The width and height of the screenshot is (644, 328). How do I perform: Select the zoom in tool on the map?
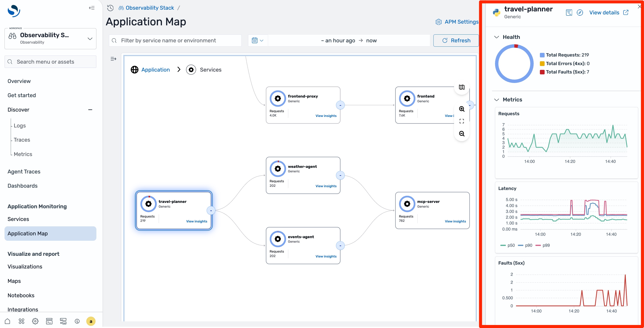(x=462, y=109)
